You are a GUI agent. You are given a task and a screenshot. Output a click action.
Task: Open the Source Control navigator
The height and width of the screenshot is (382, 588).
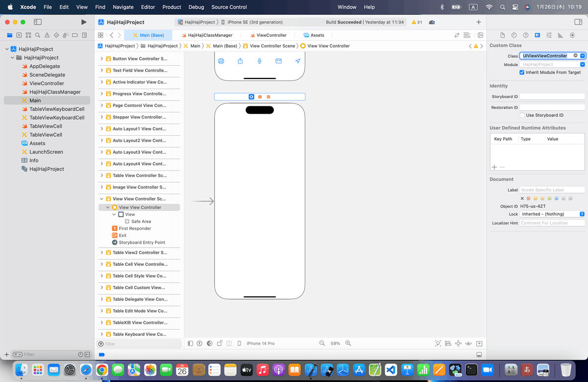point(19,35)
